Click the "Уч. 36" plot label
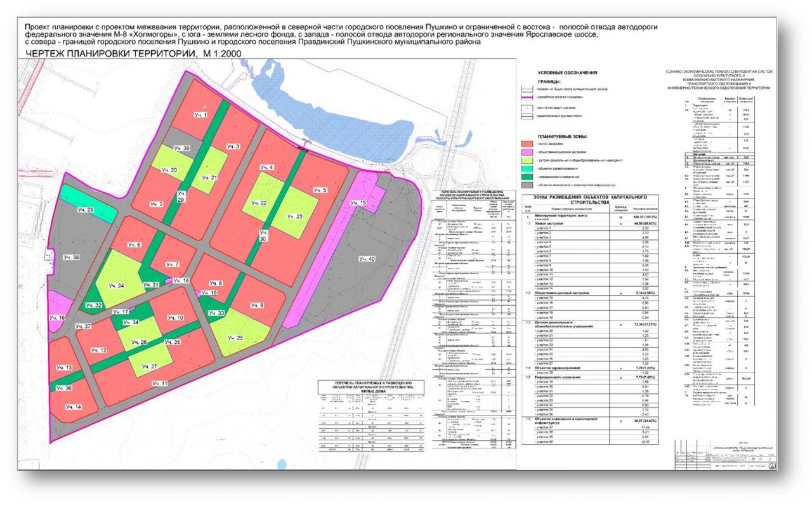 pos(63,388)
